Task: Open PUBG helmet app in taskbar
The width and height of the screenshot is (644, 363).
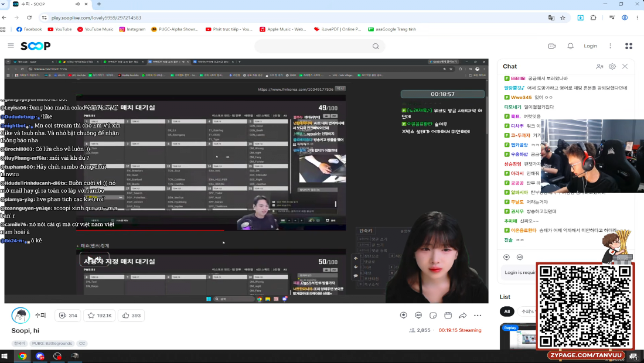Action: click(74, 356)
